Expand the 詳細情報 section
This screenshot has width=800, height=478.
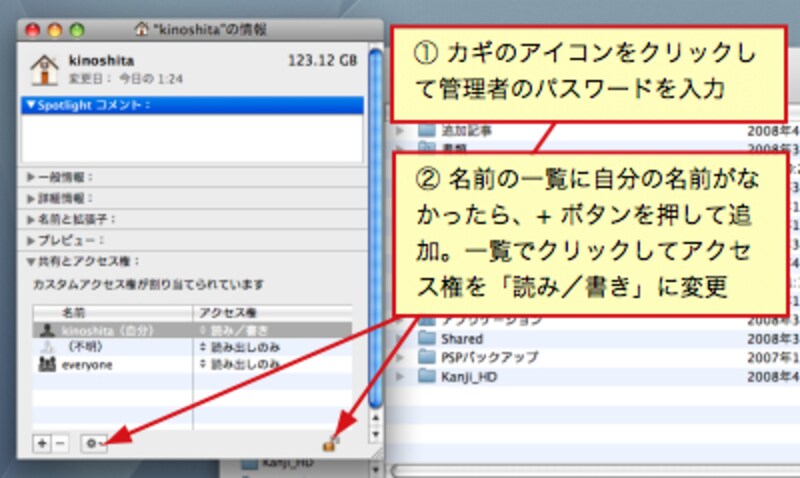pyautogui.click(x=31, y=198)
